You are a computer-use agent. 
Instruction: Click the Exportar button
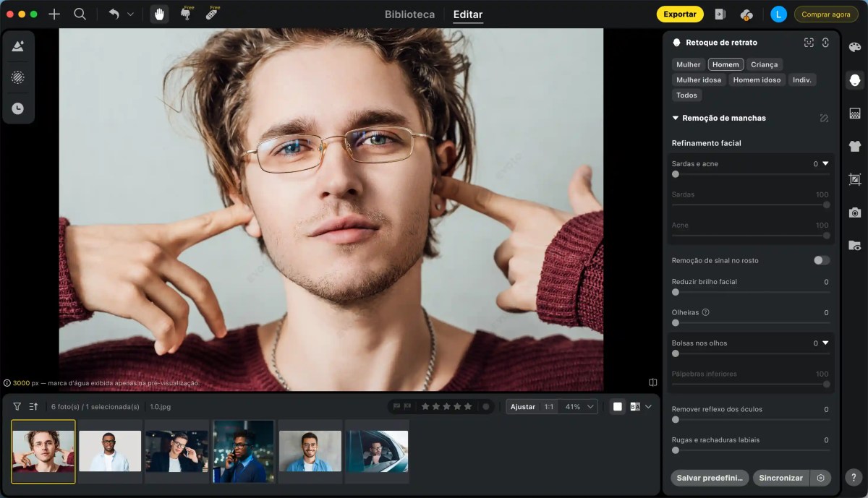[x=679, y=14]
